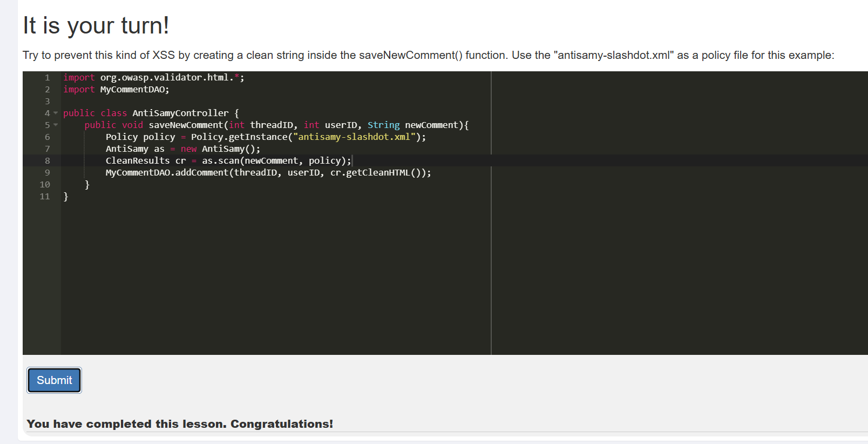Select line number 3 in the gutter

pos(47,102)
